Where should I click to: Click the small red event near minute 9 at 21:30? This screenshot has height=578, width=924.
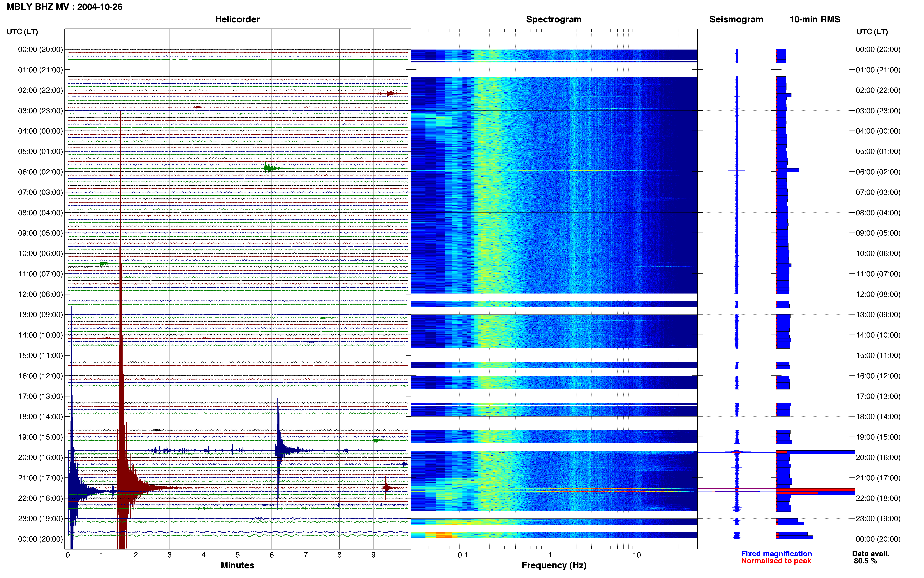point(387,487)
